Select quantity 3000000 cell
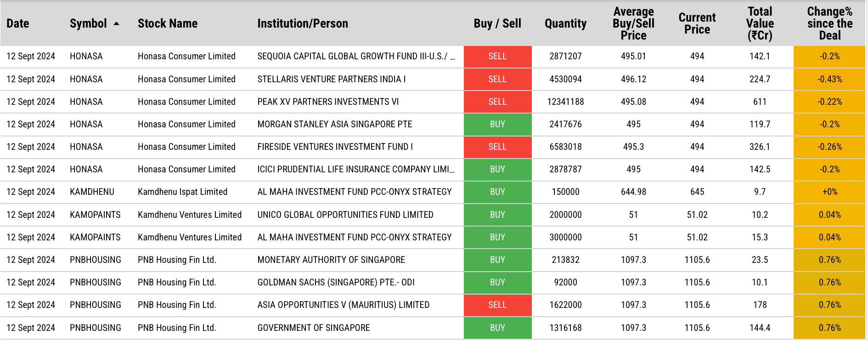This screenshot has width=868, height=341. click(x=565, y=237)
